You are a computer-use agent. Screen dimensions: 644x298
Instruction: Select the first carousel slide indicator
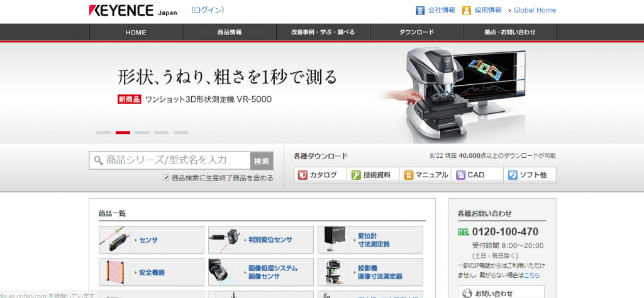[x=104, y=133]
